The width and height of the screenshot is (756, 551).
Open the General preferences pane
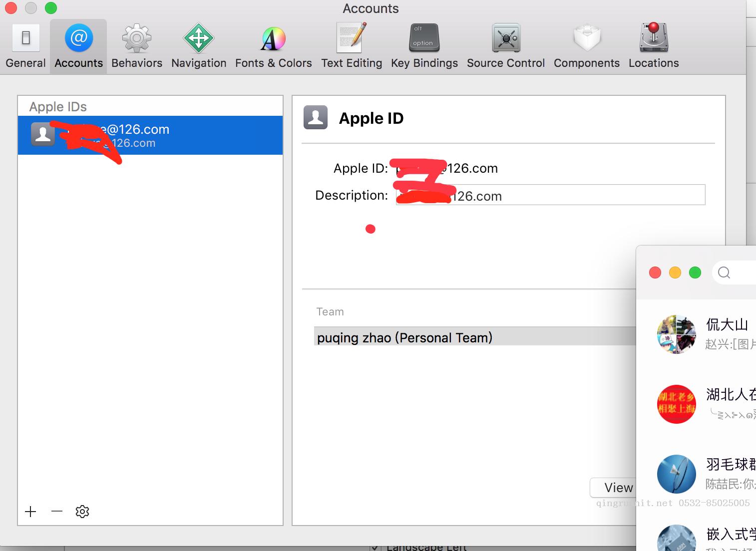coord(25,46)
